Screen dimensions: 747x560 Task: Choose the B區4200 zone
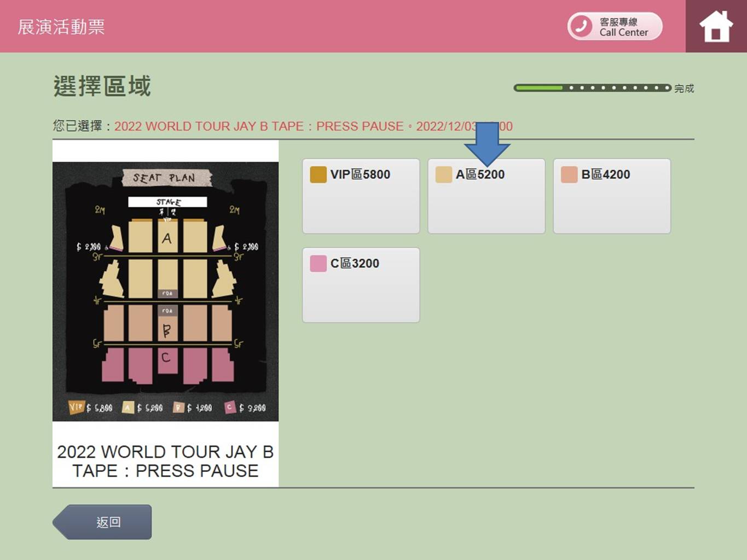[612, 196]
